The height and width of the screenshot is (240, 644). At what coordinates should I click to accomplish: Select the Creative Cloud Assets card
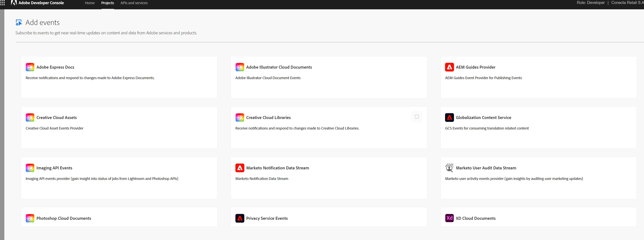click(119, 128)
